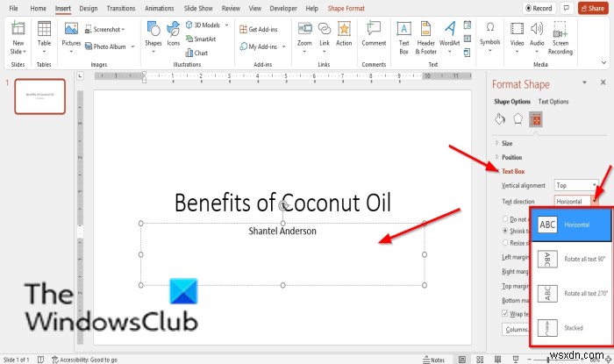Viewport: 614px width, 364px height.
Task: Open the Shapes gallery
Action: [x=153, y=38]
